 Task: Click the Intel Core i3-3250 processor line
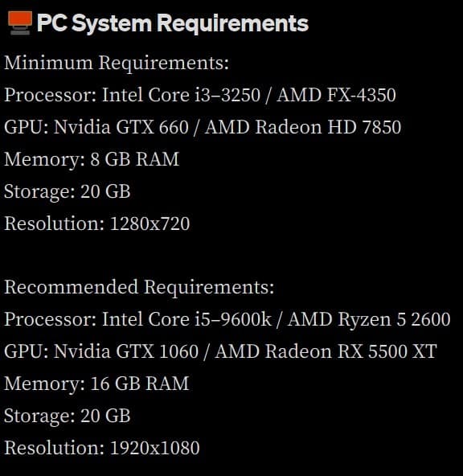point(200,95)
